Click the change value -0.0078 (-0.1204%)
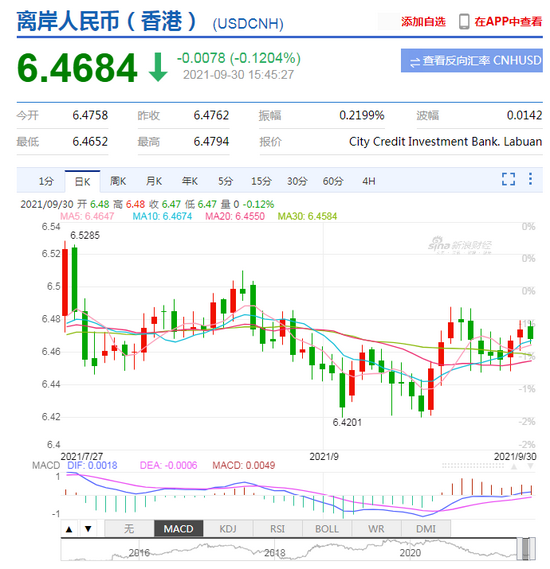550x569 pixels. pyautogui.click(x=239, y=58)
